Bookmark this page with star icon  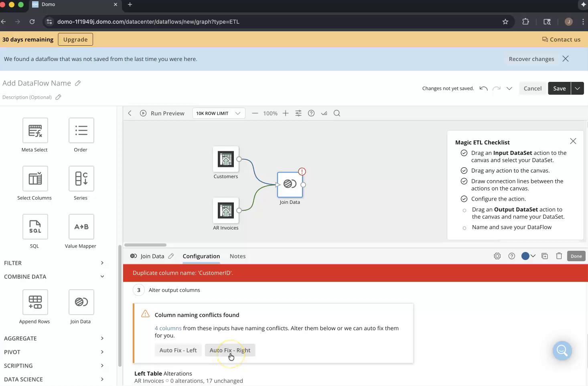coord(505,22)
